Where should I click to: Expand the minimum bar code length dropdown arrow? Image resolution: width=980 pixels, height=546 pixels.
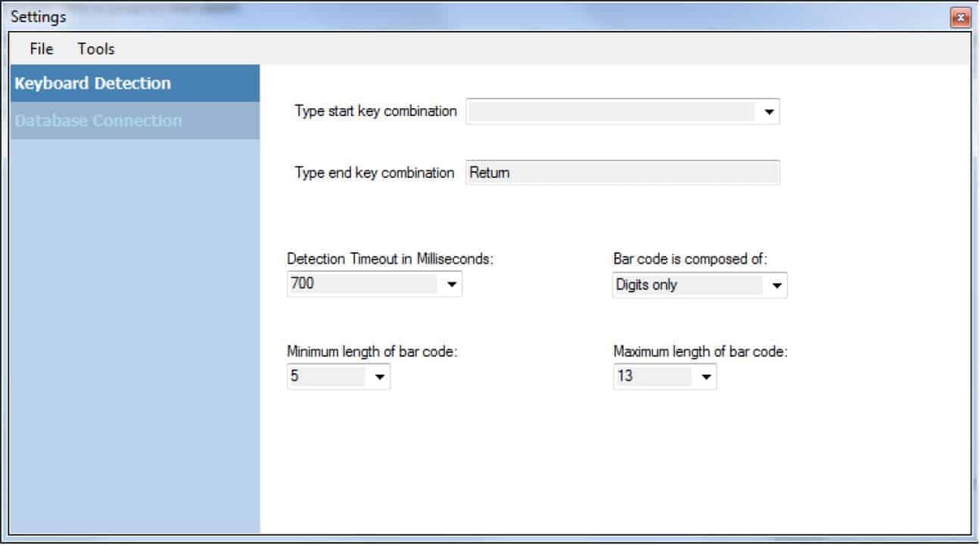tap(379, 376)
